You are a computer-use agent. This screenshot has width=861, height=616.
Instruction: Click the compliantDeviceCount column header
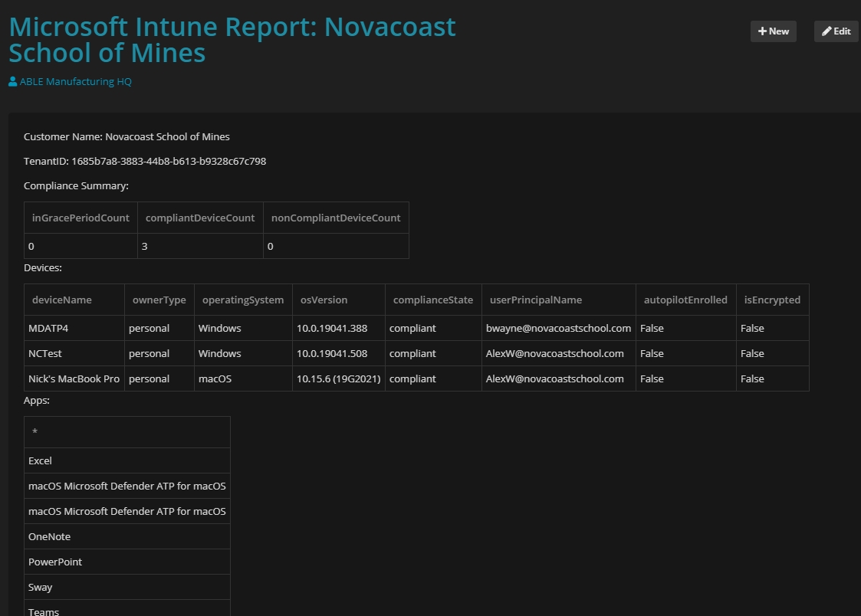200,218
